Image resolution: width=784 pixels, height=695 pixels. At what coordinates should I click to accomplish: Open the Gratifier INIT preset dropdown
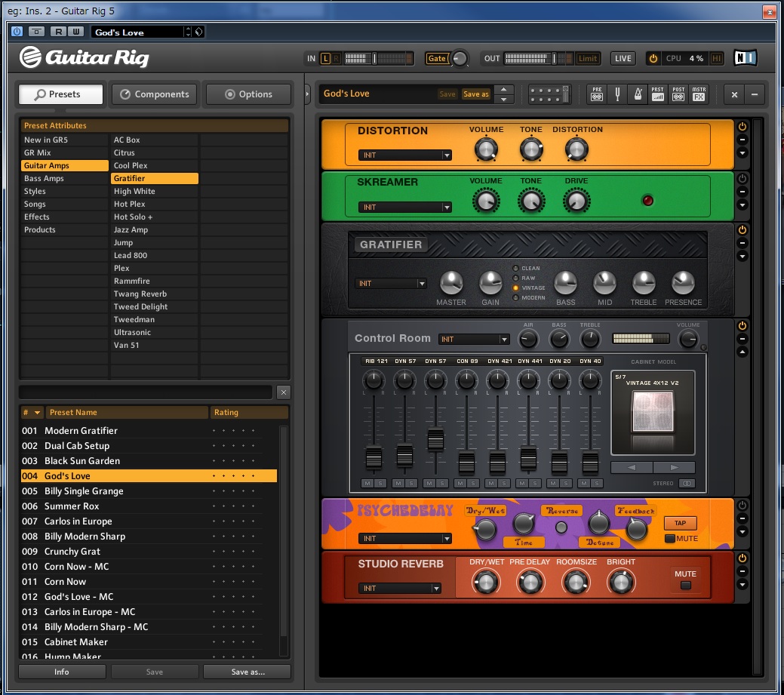coord(391,284)
